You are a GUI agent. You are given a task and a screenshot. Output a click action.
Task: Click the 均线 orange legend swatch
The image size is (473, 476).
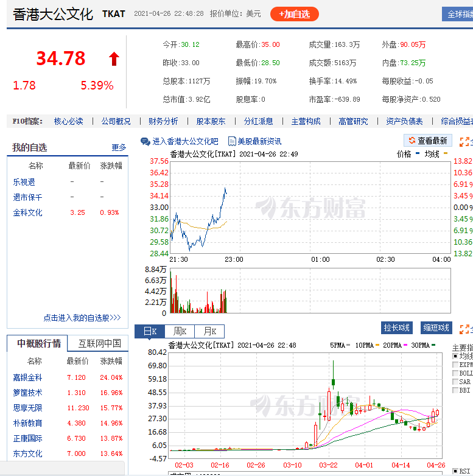point(446,153)
